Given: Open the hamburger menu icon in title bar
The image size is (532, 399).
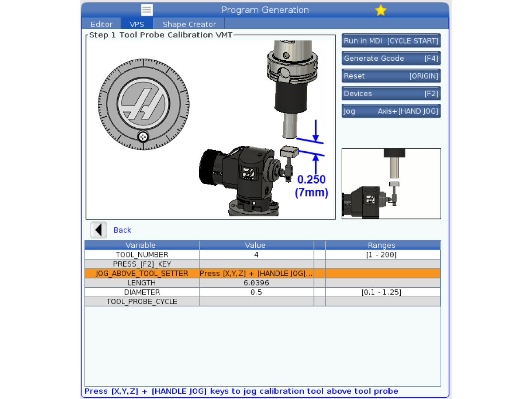Looking at the screenshot, I should coord(147,10).
